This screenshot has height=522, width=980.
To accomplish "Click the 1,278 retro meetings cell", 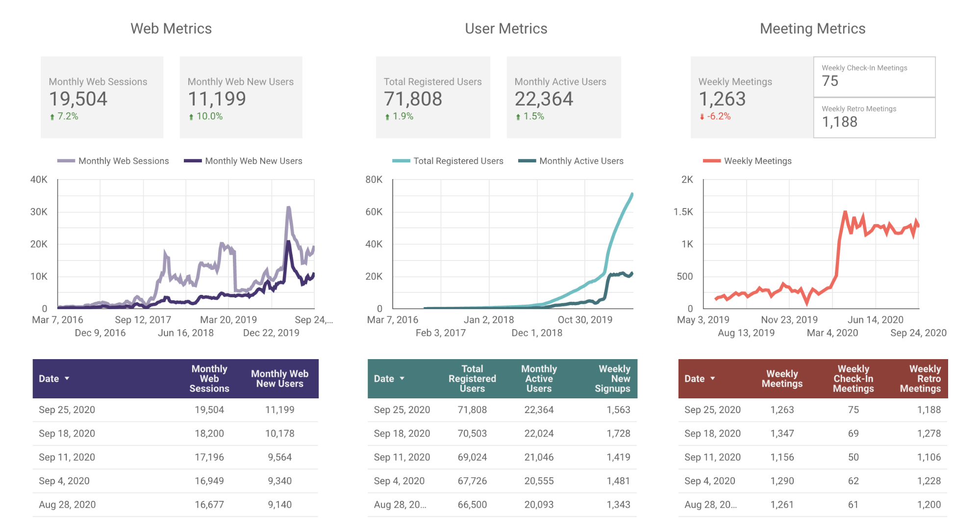I will 929,434.
